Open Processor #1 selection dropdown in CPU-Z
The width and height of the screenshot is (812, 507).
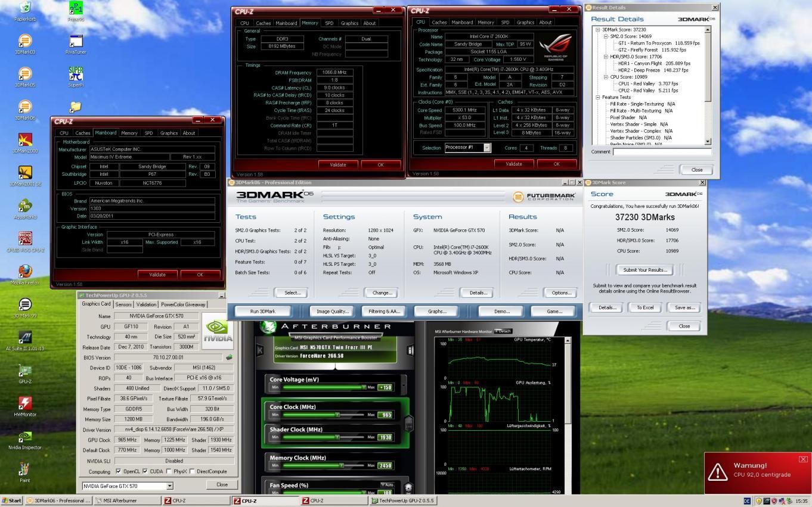point(487,148)
